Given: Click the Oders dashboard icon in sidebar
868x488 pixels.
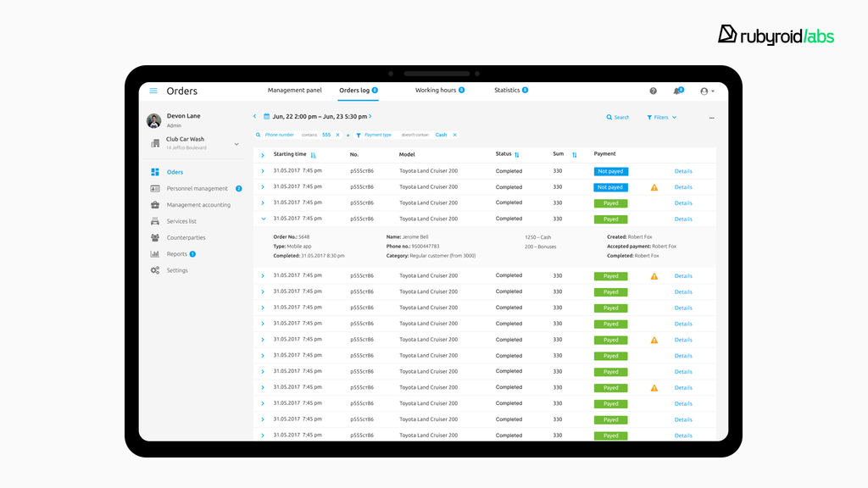Looking at the screenshot, I should pyautogui.click(x=155, y=172).
